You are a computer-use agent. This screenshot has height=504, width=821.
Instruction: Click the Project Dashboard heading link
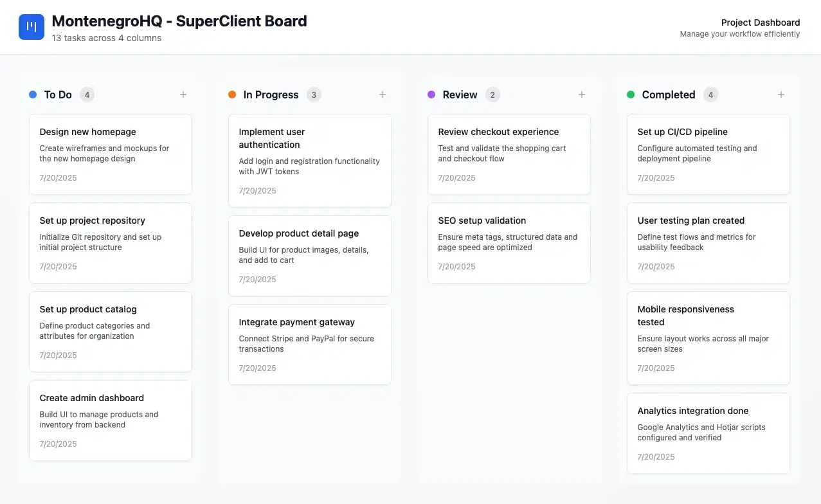(760, 22)
